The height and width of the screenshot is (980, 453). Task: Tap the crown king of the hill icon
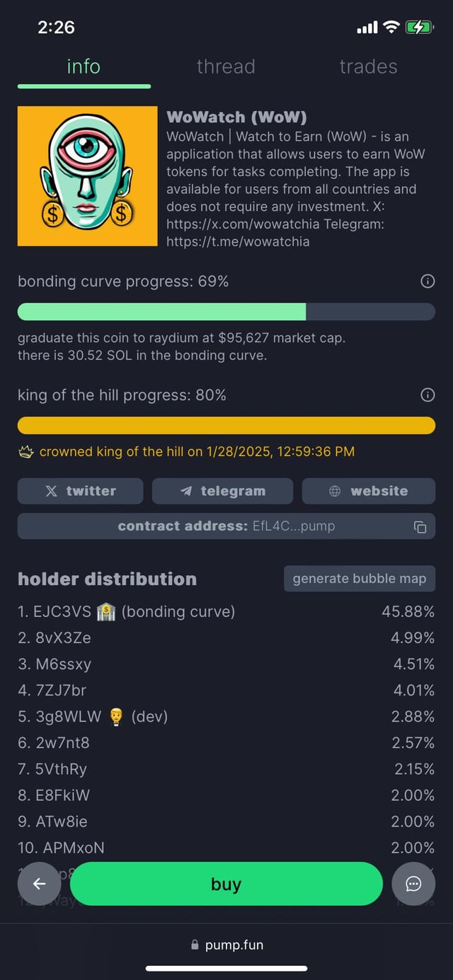[x=25, y=452]
